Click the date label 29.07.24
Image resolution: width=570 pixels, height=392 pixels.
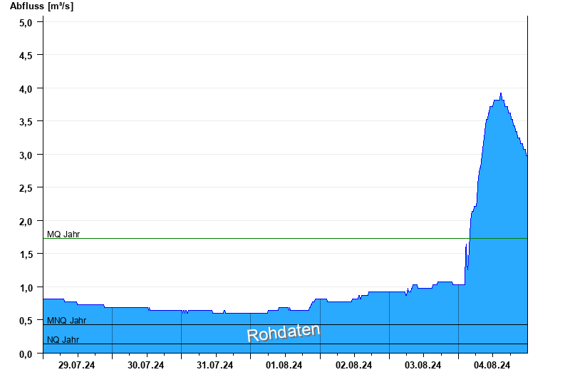tap(76, 365)
